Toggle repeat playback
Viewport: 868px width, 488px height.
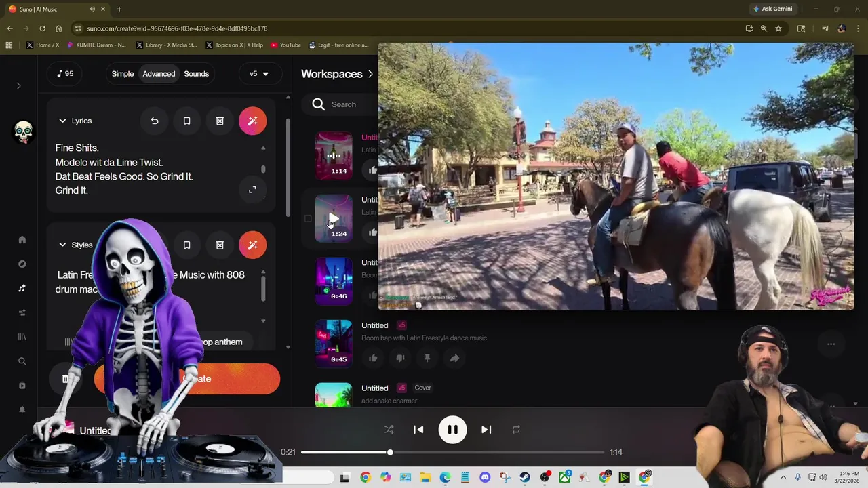tap(516, 430)
